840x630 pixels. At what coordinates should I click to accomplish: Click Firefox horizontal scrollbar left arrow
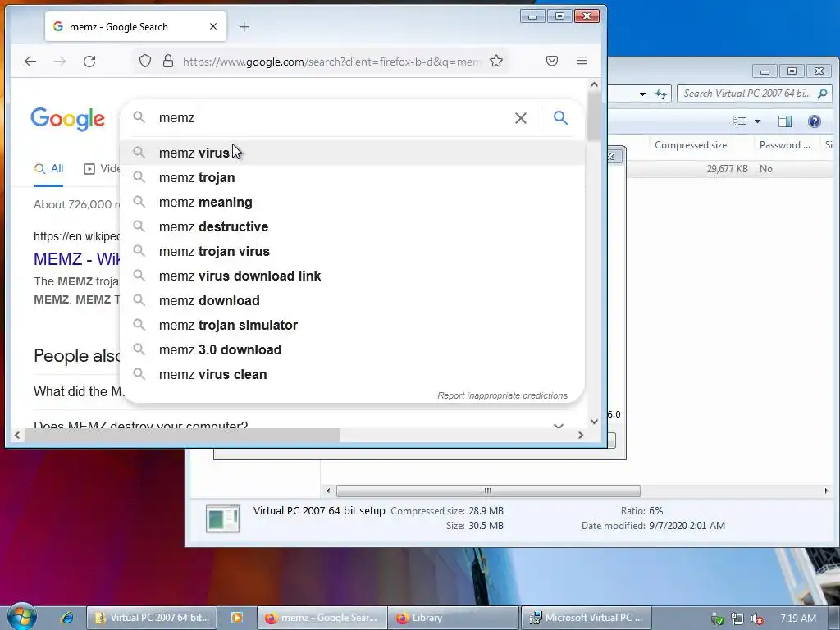(x=17, y=435)
